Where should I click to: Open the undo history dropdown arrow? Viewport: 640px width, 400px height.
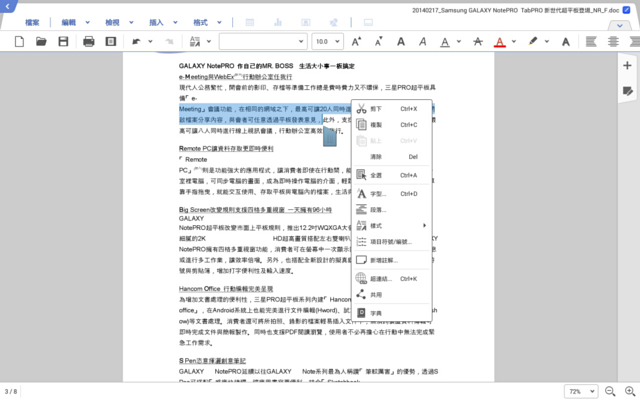click(150, 42)
